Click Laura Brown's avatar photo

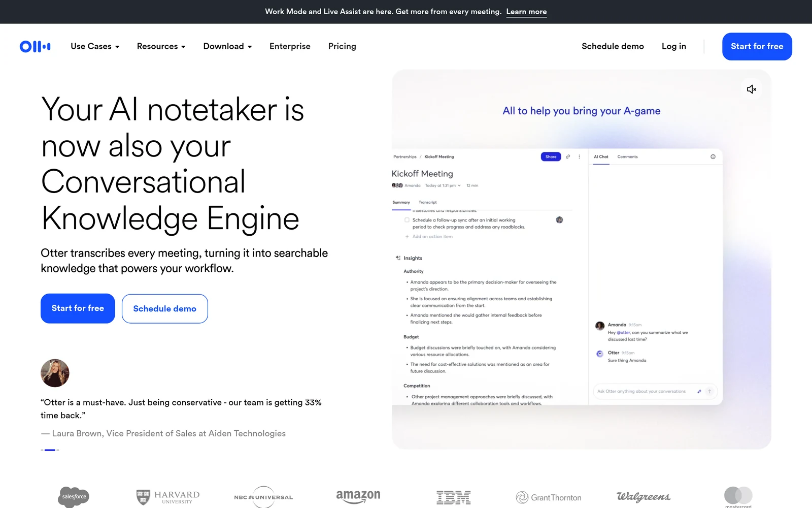click(55, 373)
